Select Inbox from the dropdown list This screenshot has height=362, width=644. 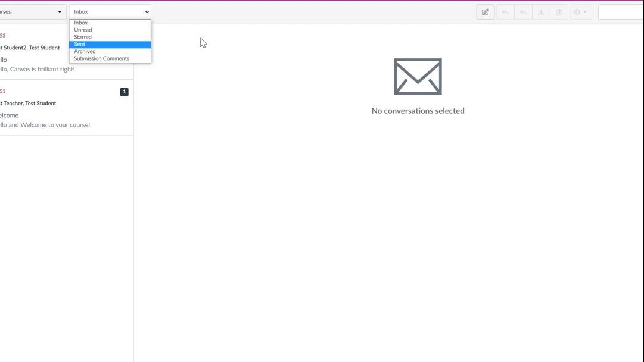(x=81, y=23)
